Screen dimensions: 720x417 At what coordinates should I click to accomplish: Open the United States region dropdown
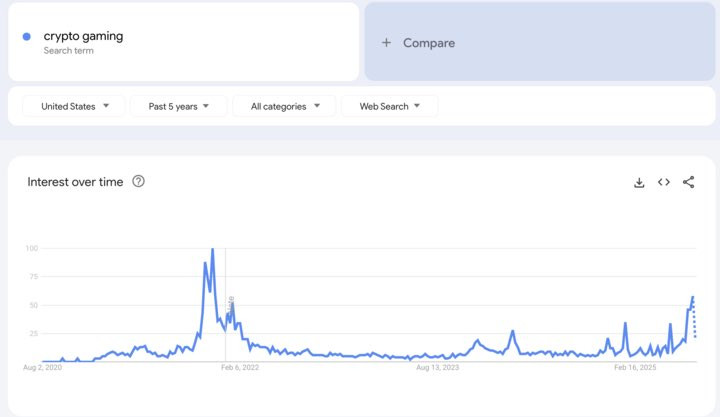tap(74, 106)
